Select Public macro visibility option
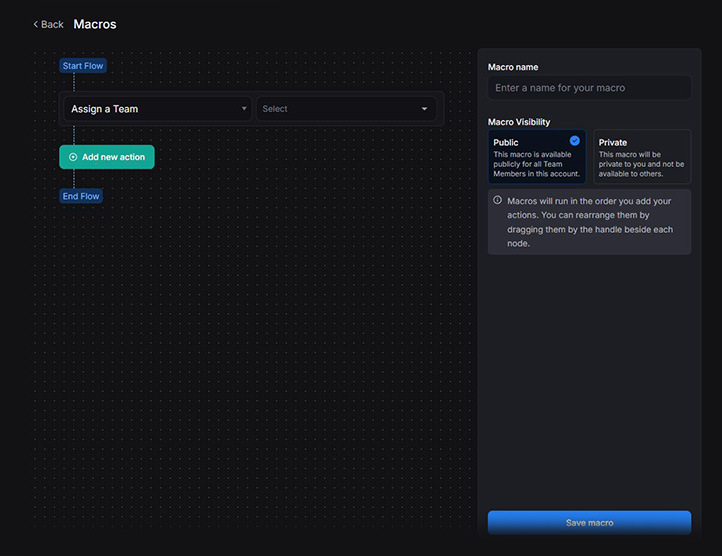This screenshot has height=556, width=722. [x=537, y=158]
